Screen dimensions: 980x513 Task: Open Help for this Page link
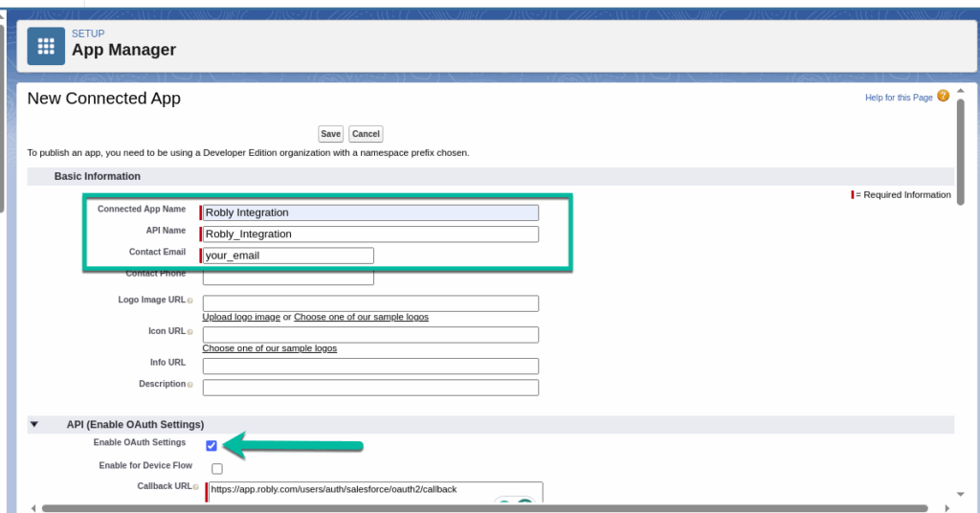(x=899, y=98)
